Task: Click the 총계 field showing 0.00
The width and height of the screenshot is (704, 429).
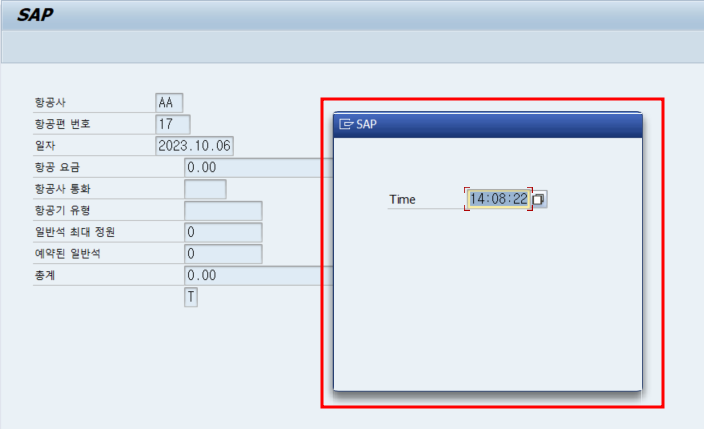Action: [259, 275]
